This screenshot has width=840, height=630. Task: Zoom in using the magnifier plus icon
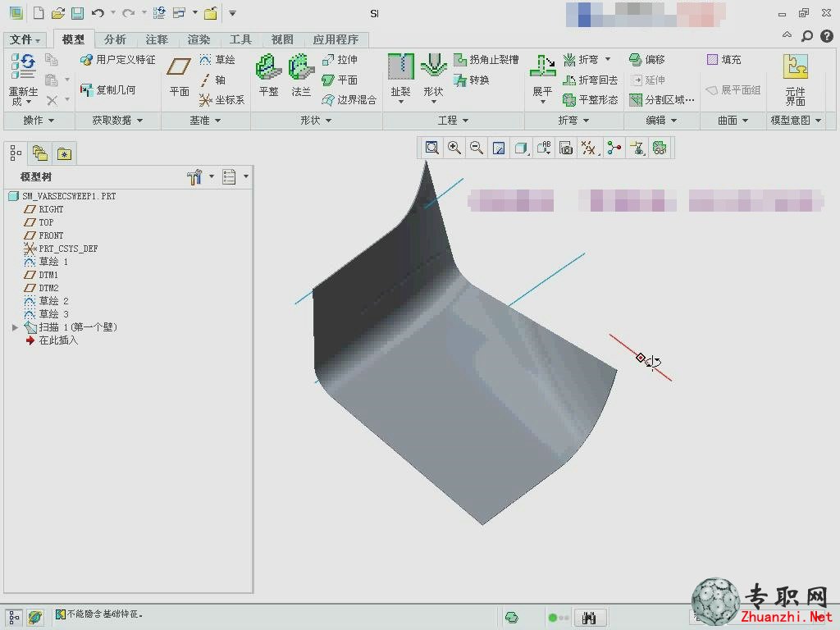[454, 148]
